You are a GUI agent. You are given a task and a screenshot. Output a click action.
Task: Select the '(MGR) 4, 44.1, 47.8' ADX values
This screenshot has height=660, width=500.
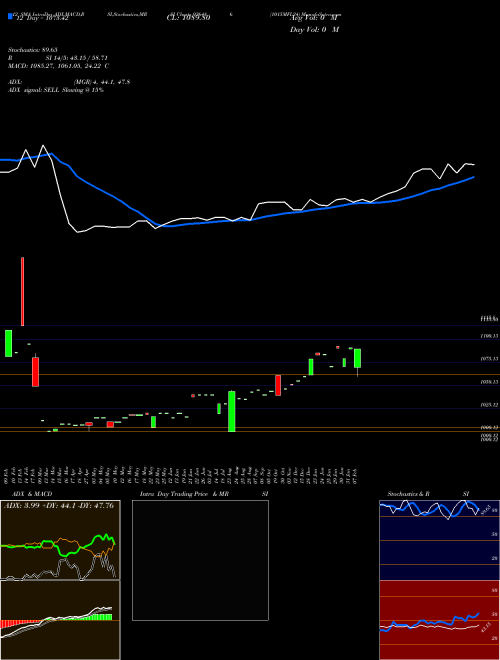point(101,82)
